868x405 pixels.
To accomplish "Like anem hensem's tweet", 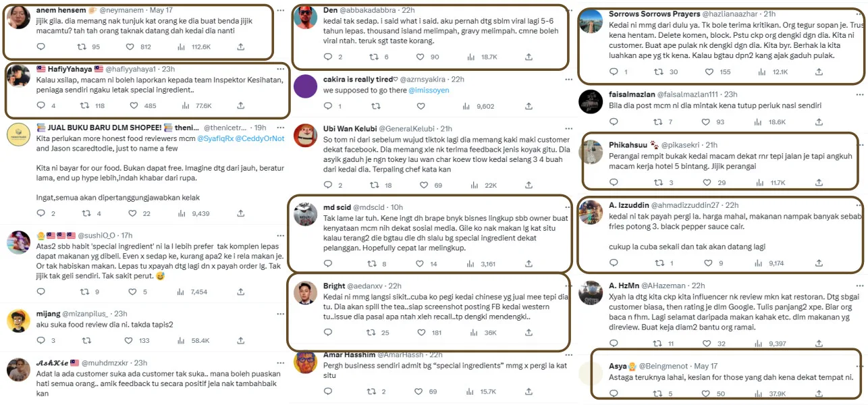I will click(130, 47).
